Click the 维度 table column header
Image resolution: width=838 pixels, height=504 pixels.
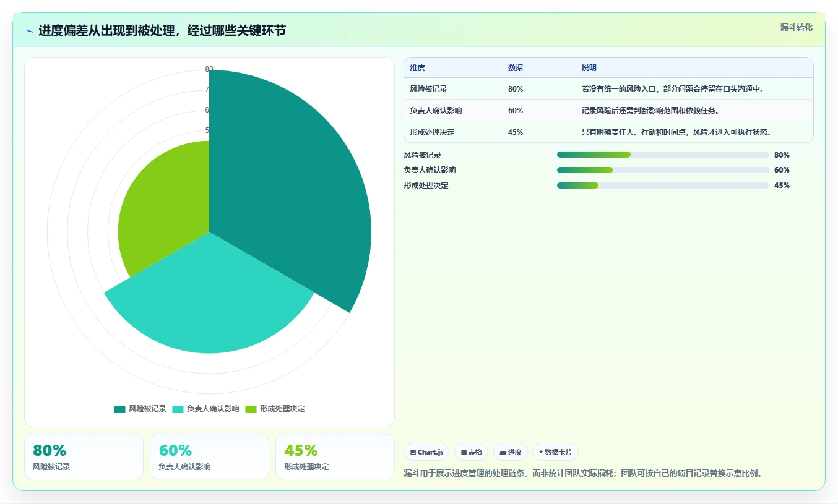click(417, 68)
